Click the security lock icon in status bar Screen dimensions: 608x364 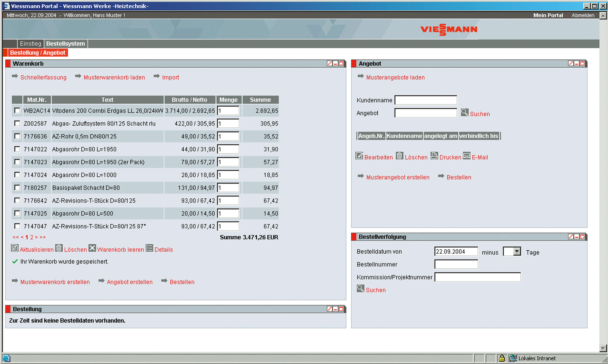502,358
